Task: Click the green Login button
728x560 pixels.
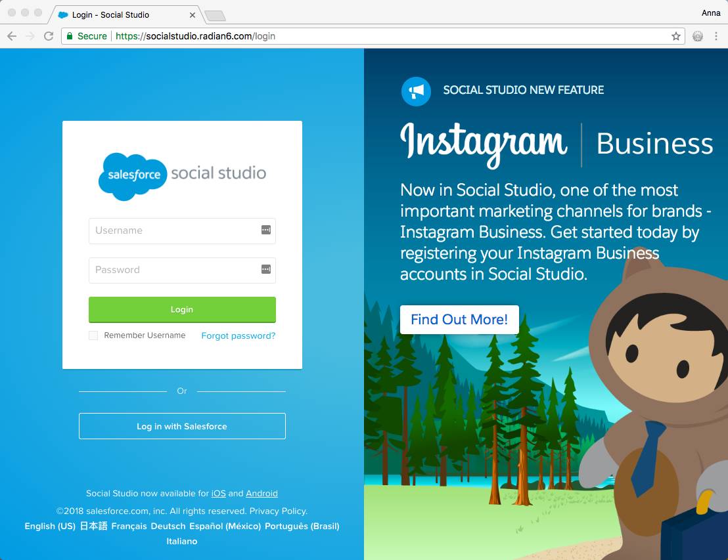Action: click(182, 309)
